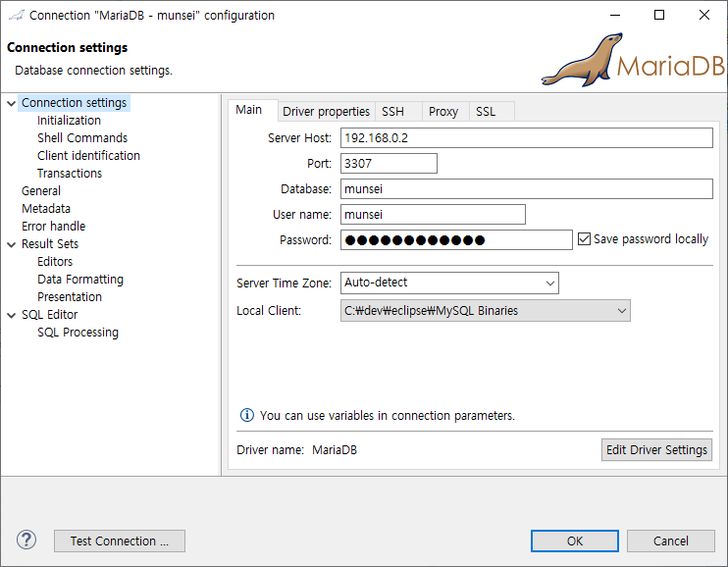Screen dimensions: 728x567
Task: Click the DBeaver icon in title bar
Action: click(x=17, y=16)
